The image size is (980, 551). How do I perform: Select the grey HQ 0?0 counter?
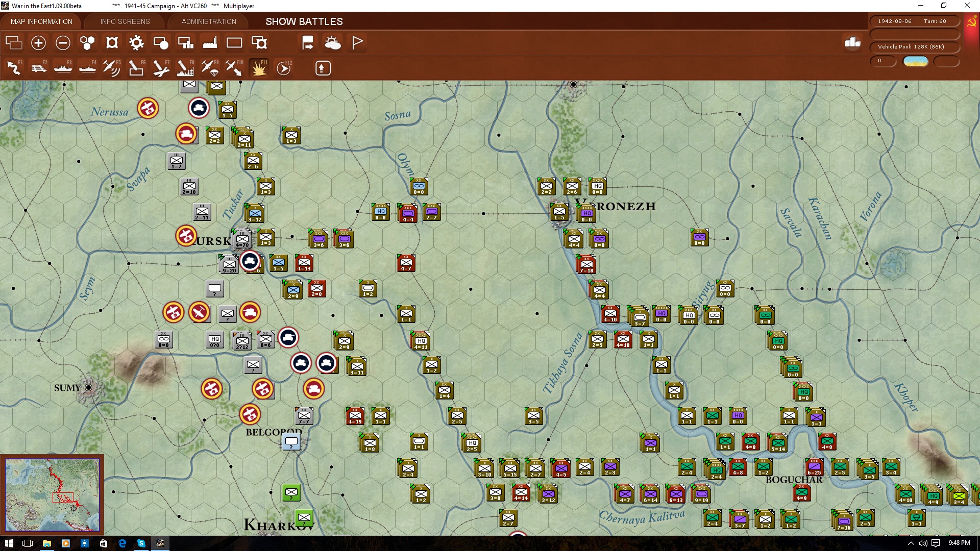pyautogui.click(x=214, y=339)
